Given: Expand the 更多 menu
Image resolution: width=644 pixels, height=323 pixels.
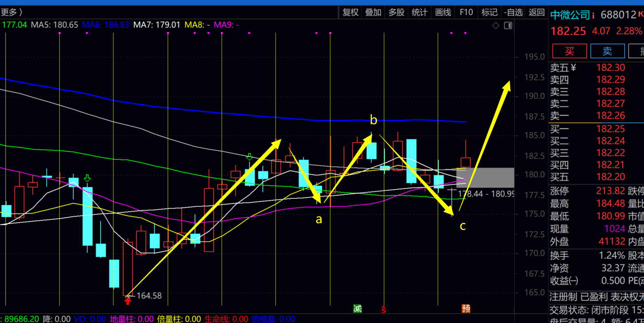Looking at the screenshot, I should click(x=12, y=12).
